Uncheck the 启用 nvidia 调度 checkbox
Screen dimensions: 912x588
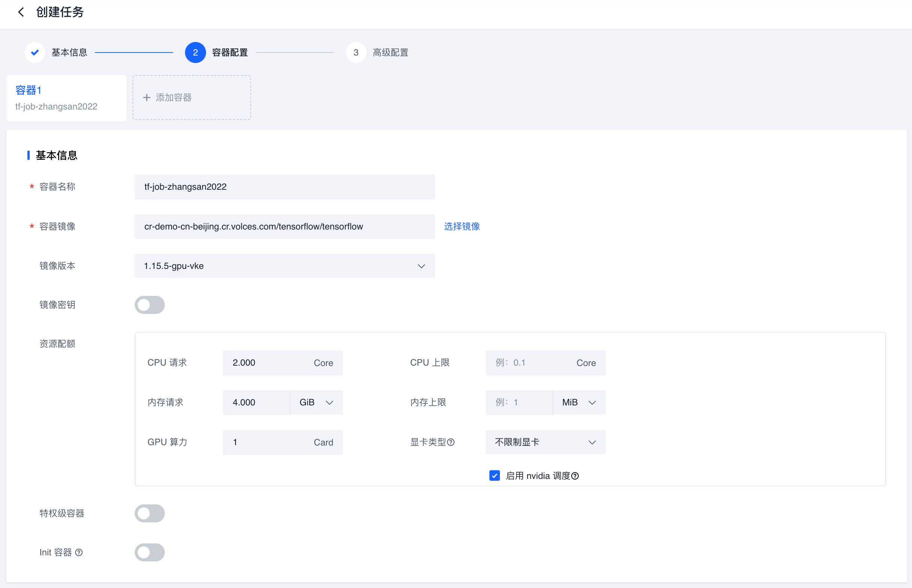tap(494, 476)
